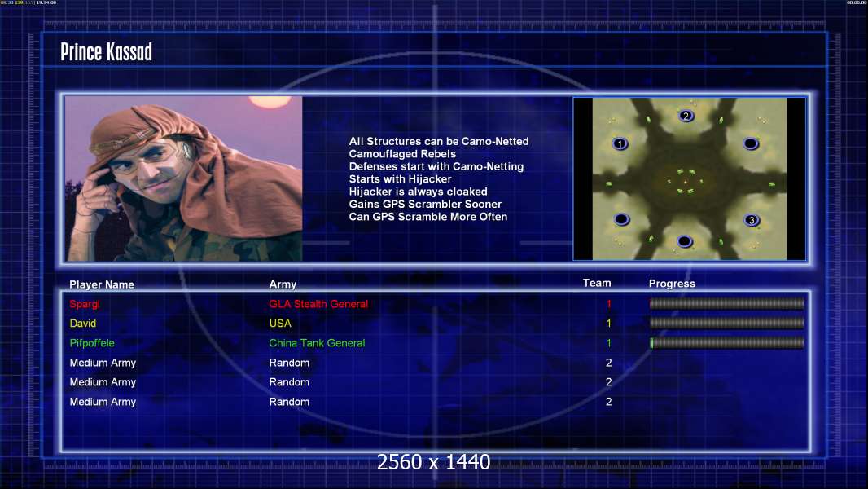
Task: Click 'GLA Stealth General' army entry
Action: pyautogui.click(x=318, y=304)
